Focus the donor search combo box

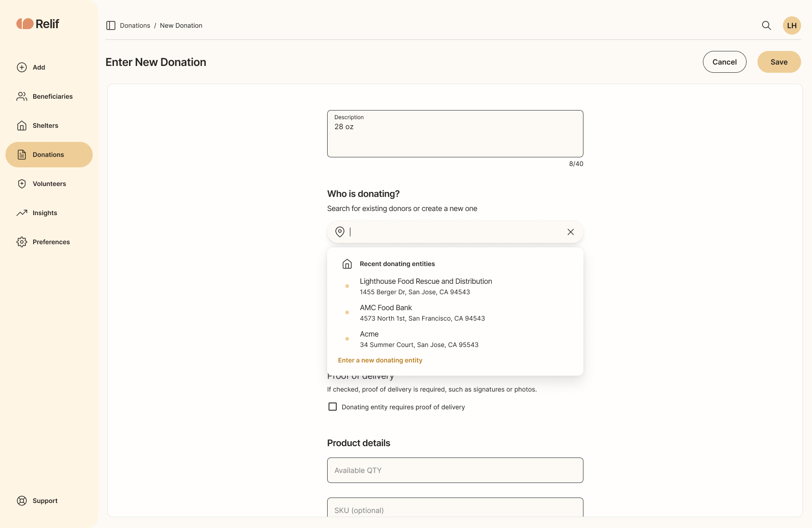[x=455, y=232]
